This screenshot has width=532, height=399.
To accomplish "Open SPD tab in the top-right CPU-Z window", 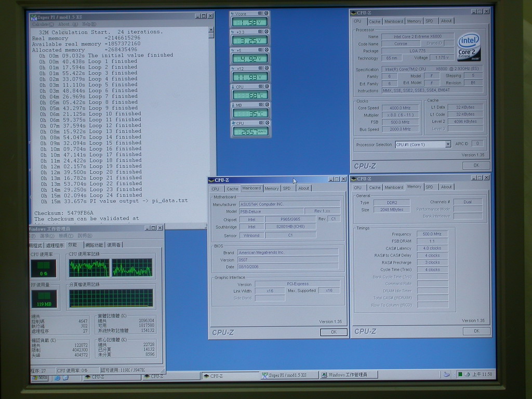I will 429,21.
